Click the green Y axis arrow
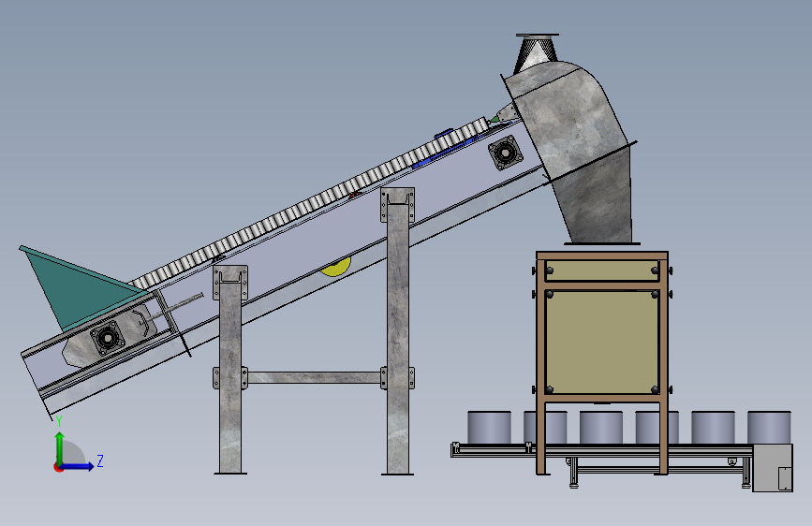812x526 pixels. pyautogui.click(x=60, y=447)
